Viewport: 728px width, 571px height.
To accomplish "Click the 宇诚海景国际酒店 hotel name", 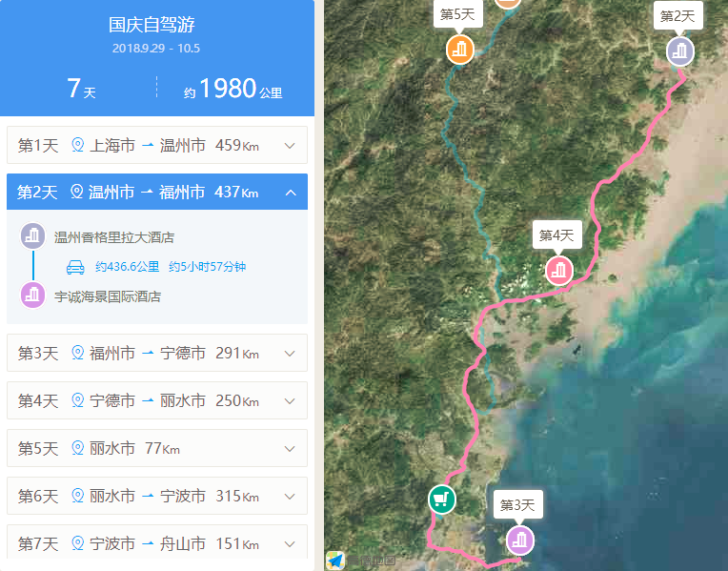I will 108,296.
